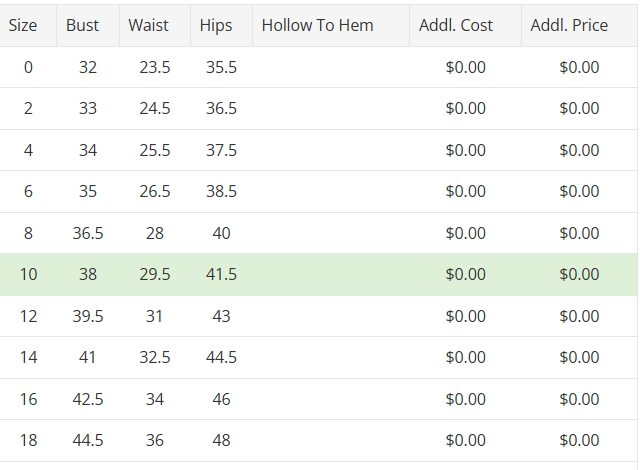Select waist value 25.5 in size 4 row

tap(155, 150)
